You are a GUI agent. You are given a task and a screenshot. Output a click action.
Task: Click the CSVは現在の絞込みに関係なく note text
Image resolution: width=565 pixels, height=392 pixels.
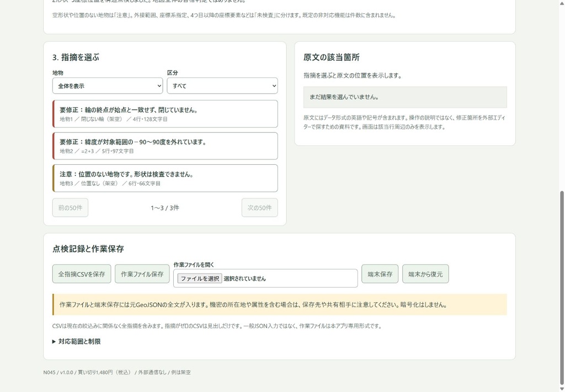coord(217,326)
